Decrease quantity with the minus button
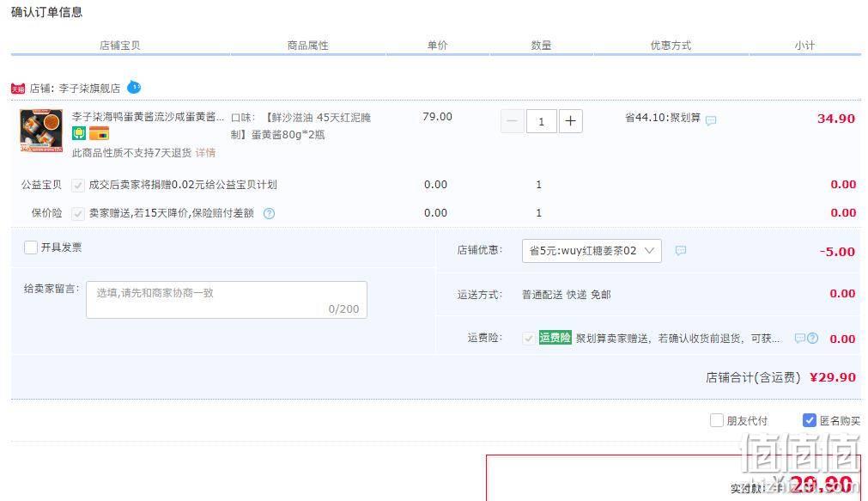Image resolution: width=868 pixels, height=501 pixels. [x=512, y=121]
